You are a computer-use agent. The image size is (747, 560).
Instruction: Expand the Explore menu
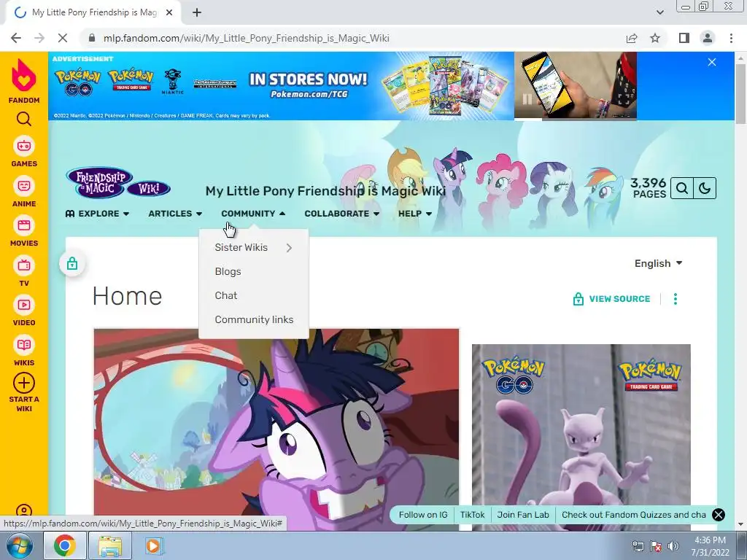tap(97, 214)
